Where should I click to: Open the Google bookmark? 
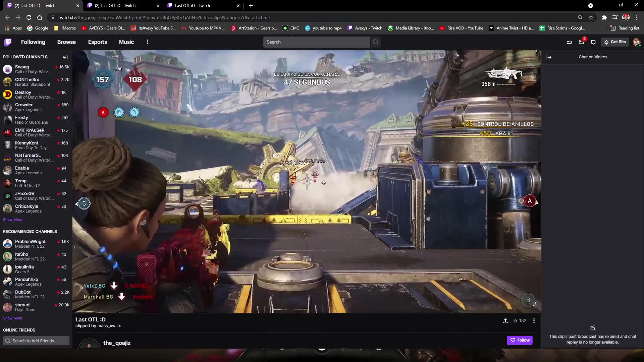point(38,28)
